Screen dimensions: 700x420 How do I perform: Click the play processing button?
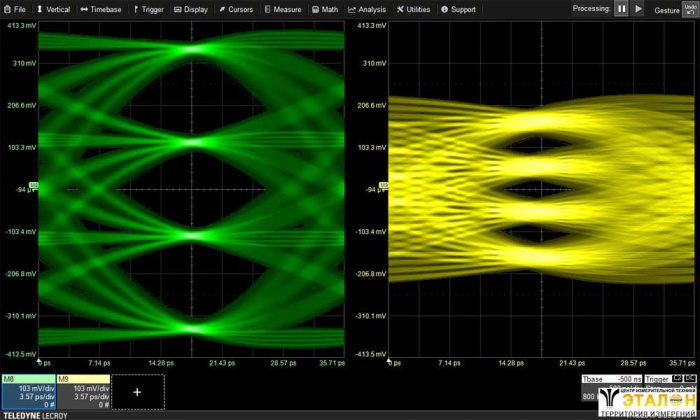click(x=639, y=9)
